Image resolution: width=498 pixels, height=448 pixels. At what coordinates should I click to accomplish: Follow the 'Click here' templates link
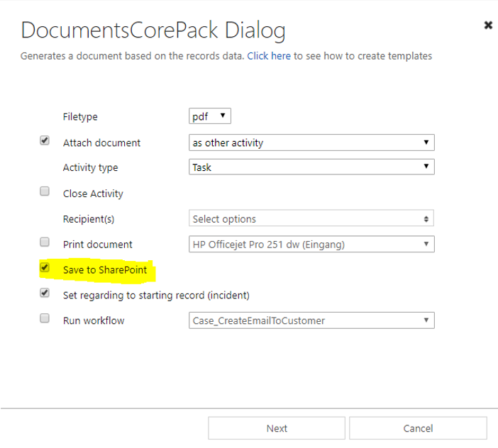(269, 56)
